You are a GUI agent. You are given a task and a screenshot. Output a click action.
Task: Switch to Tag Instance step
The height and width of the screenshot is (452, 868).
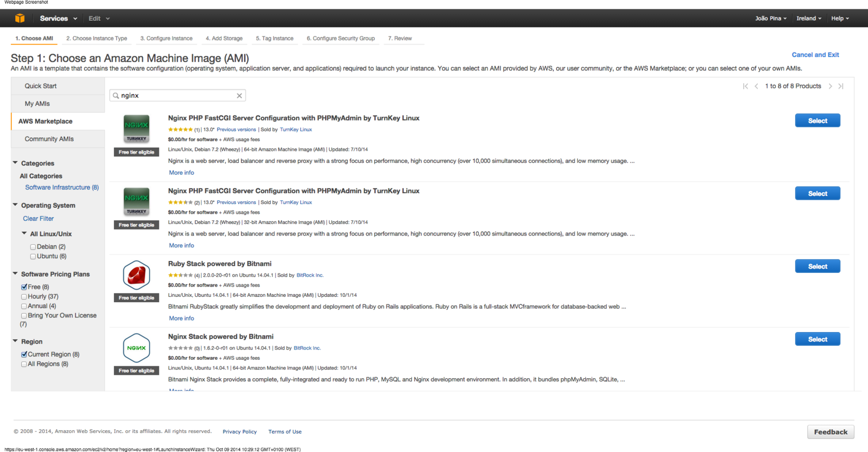tap(275, 39)
